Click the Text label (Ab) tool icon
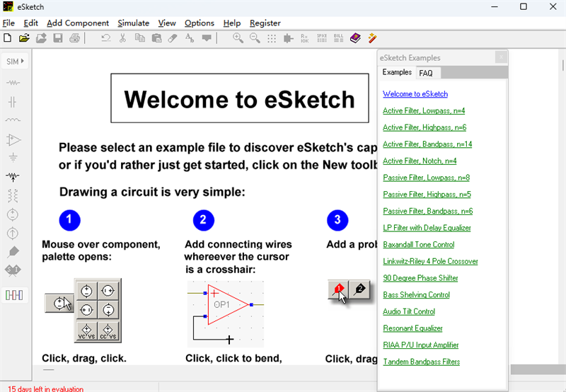The height and width of the screenshot is (392, 566). tap(190, 38)
